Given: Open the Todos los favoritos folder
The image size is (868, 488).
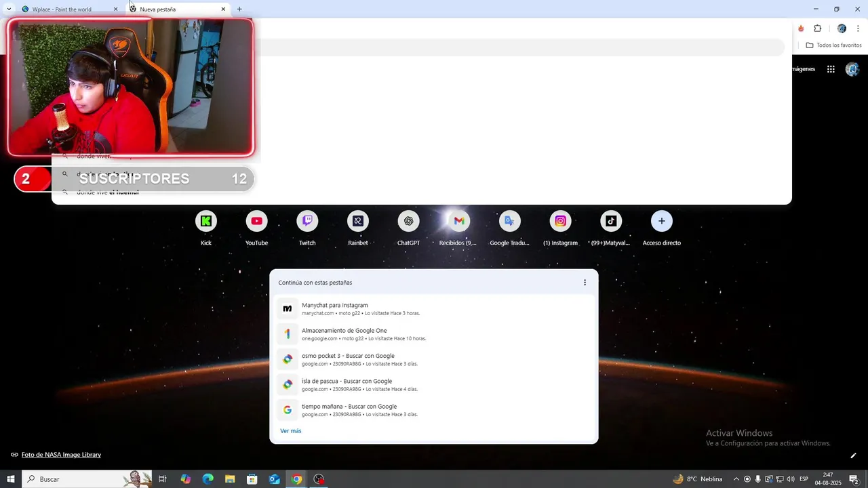Looking at the screenshot, I should [833, 45].
